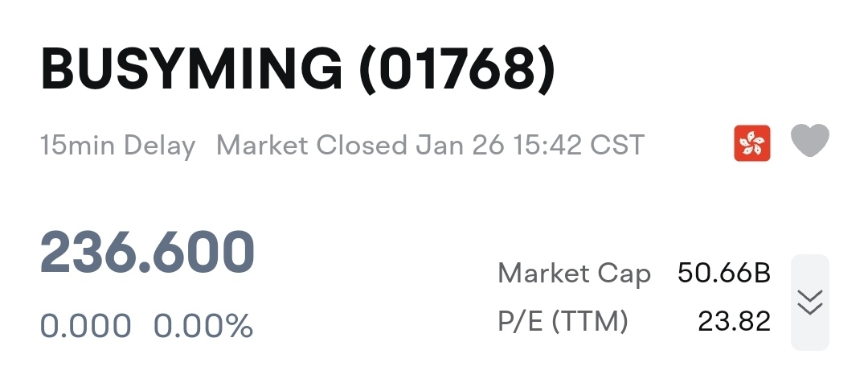Select the stock code 01768
The width and height of the screenshot is (868, 383).
(x=457, y=70)
